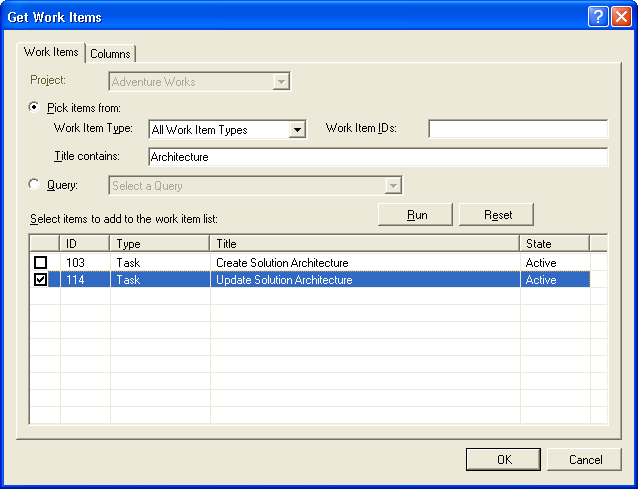The width and height of the screenshot is (638, 489).
Task: Check the box for work item 103
Action: pyautogui.click(x=40, y=263)
